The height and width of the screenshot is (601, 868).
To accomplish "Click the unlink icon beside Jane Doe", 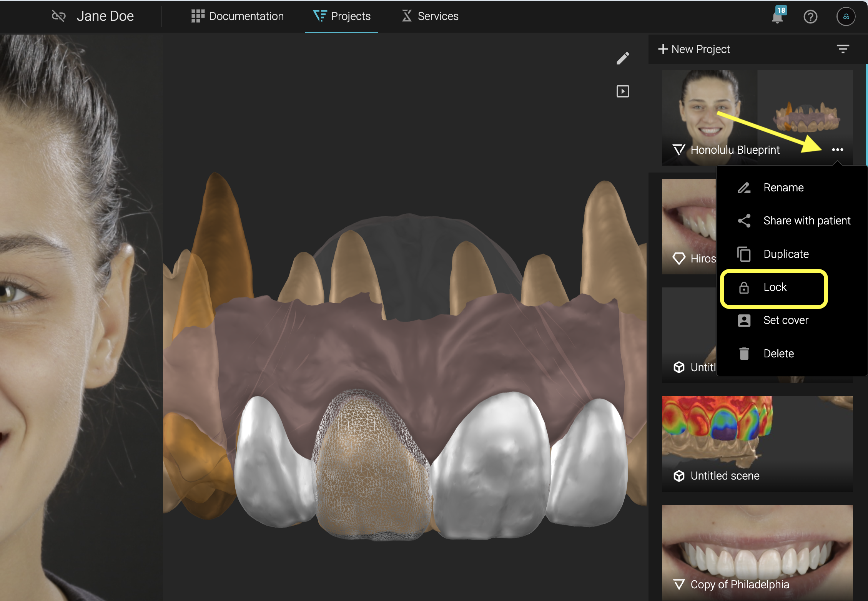I will (x=58, y=16).
